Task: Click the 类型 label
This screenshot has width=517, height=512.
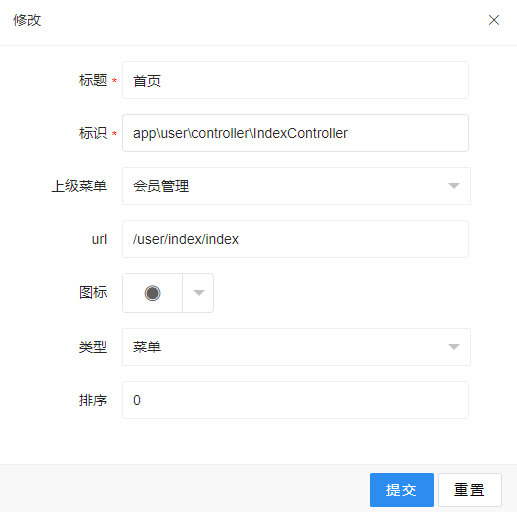Action: tap(93, 347)
